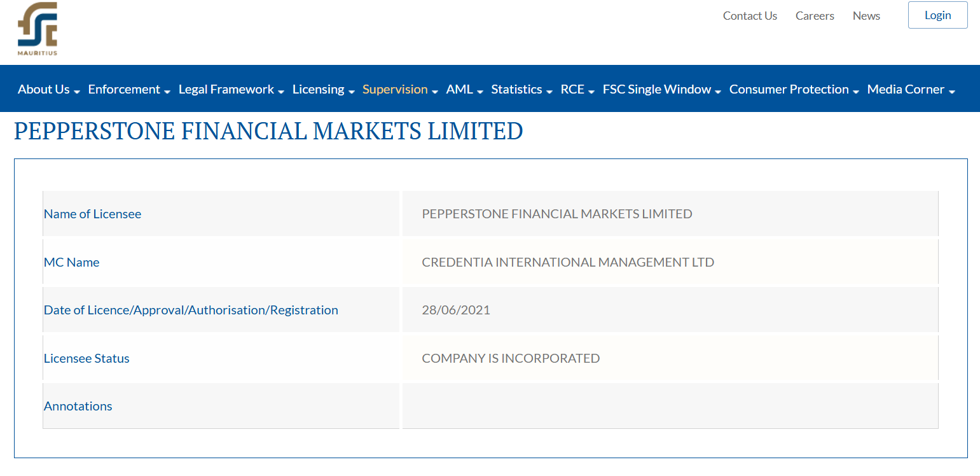The height and width of the screenshot is (476, 980).
Task: Click the FSC Mauritius logo
Action: (38, 29)
